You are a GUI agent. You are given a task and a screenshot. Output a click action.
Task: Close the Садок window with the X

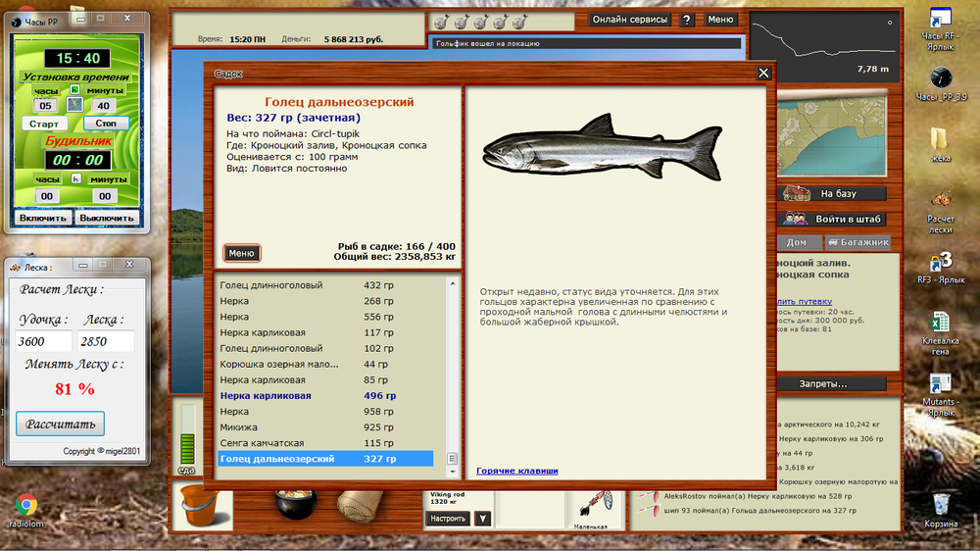pyautogui.click(x=763, y=74)
